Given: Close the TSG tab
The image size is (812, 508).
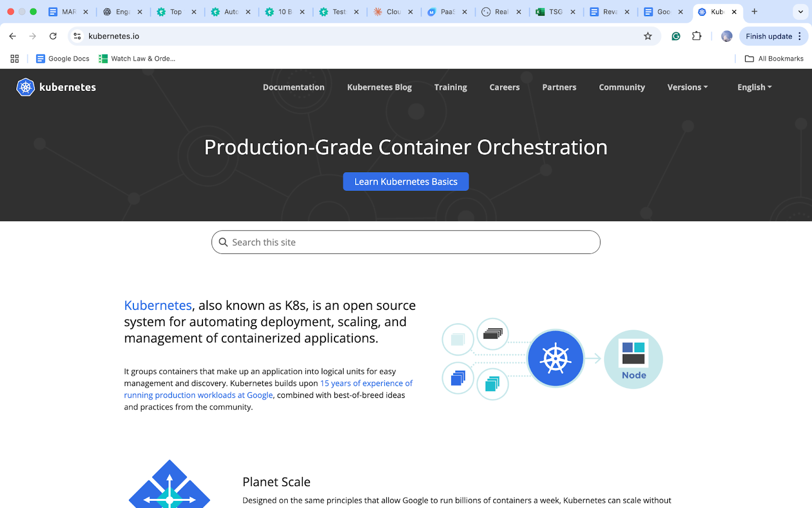Looking at the screenshot, I should tap(573, 12).
